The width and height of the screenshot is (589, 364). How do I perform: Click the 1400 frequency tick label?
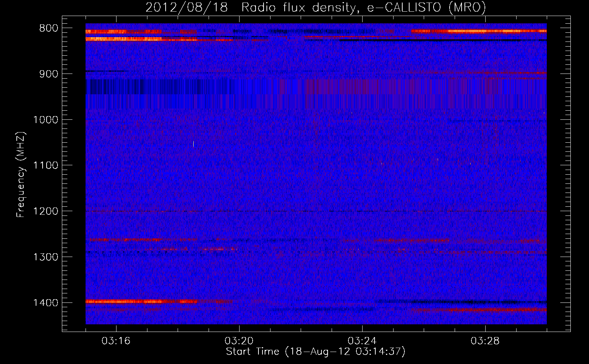coord(46,303)
